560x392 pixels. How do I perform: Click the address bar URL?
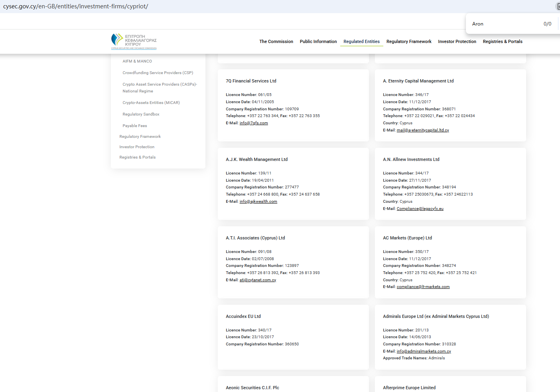[x=76, y=6]
